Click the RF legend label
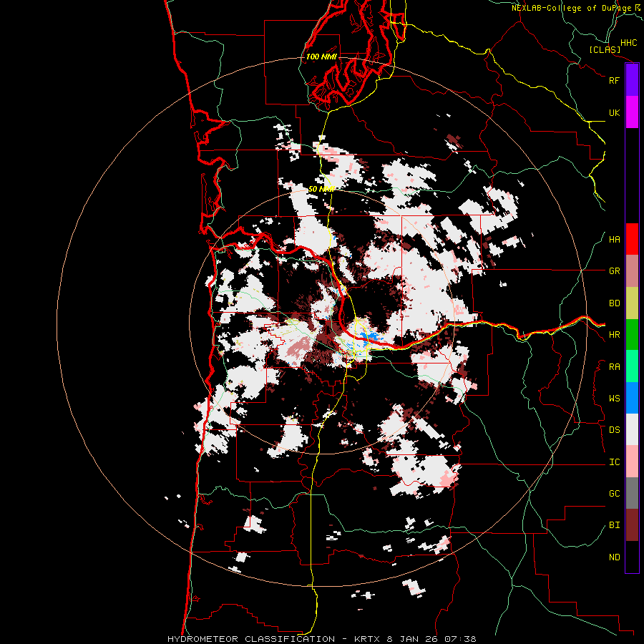Viewport: 644px width, 644px height. tap(614, 80)
